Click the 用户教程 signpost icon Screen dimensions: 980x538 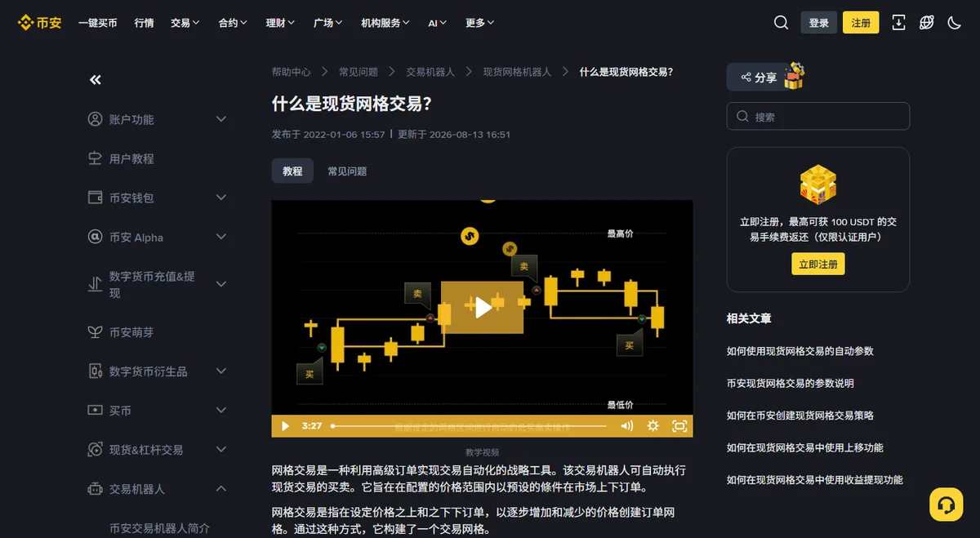click(95, 158)
